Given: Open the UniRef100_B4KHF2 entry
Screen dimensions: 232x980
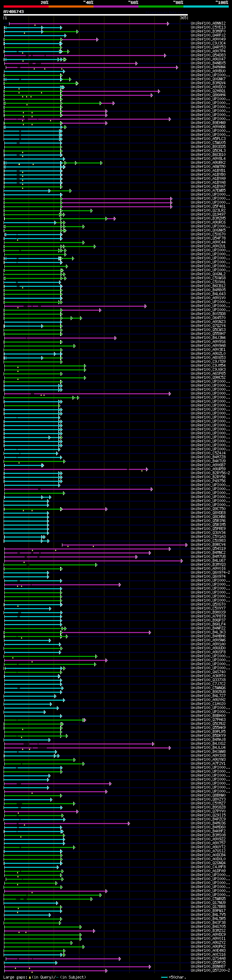Looking at the screenshot, I should coord(208,831).
